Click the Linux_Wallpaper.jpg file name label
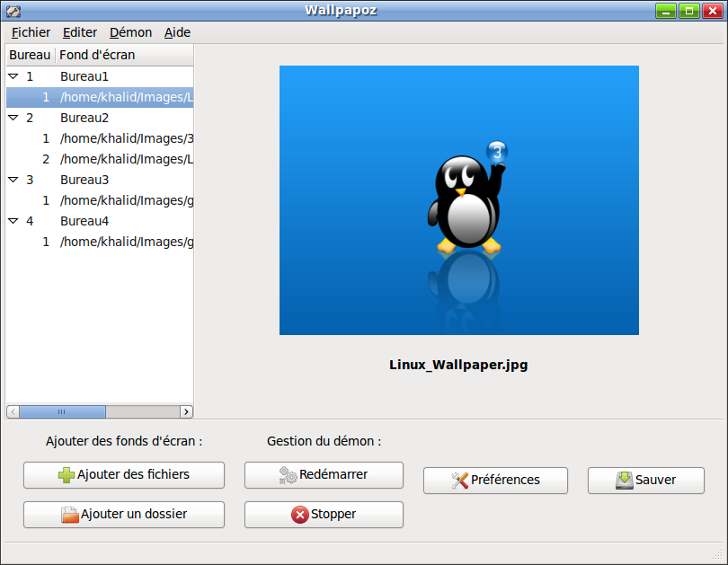The height and width of the screenshot is (565, 728). pos(458,365)
